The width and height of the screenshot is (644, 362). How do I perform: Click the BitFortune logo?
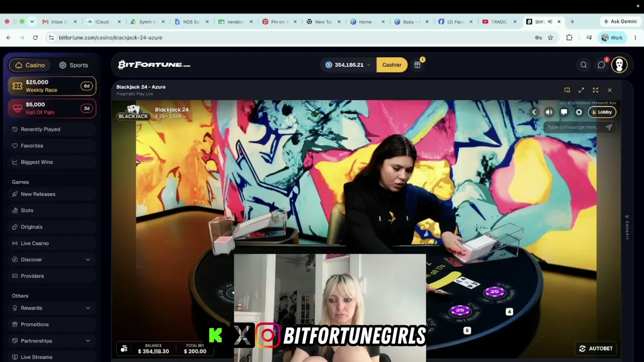pyautogui.click(x=154, y=65)
